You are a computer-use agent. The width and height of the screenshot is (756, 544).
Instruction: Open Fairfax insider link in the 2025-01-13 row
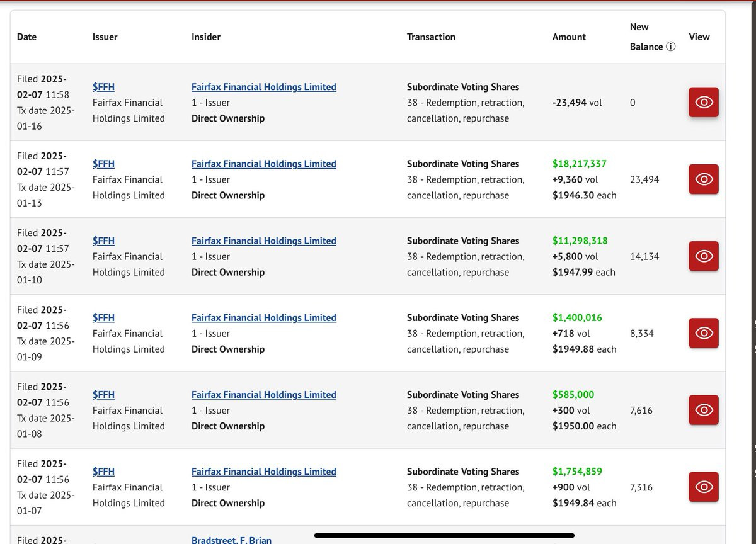[x=264, y=164]
